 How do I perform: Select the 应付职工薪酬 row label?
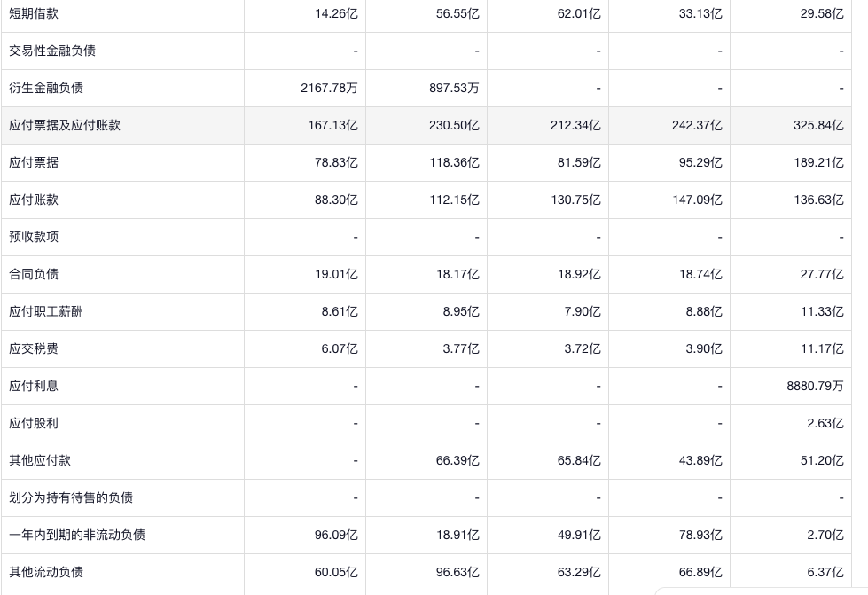click(46, 311)
